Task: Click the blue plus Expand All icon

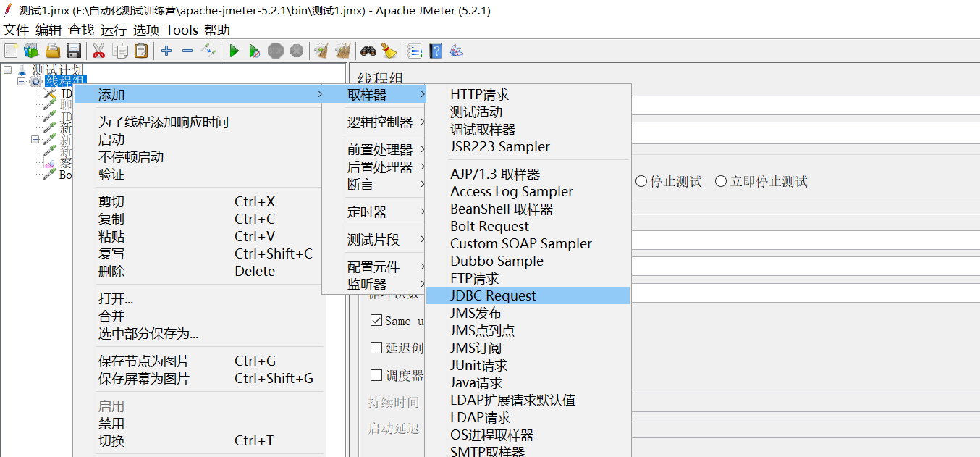Action: click(166, 51)
